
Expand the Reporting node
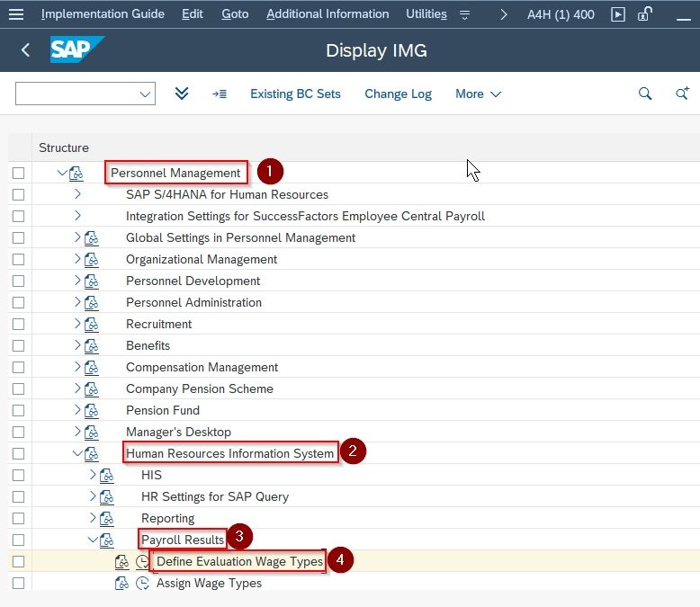point(93,518)
